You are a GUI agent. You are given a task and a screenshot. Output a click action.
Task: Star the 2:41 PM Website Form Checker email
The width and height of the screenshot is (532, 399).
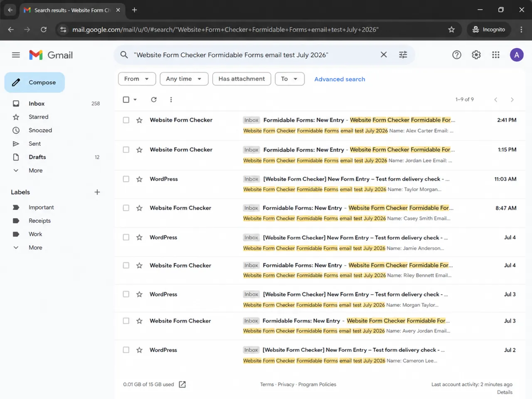139,120
